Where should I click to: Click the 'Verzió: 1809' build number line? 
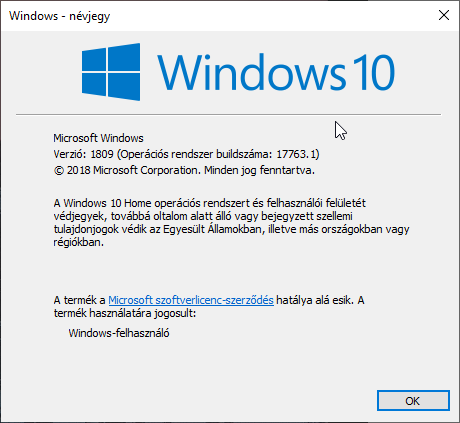click(x=186, y=154)
